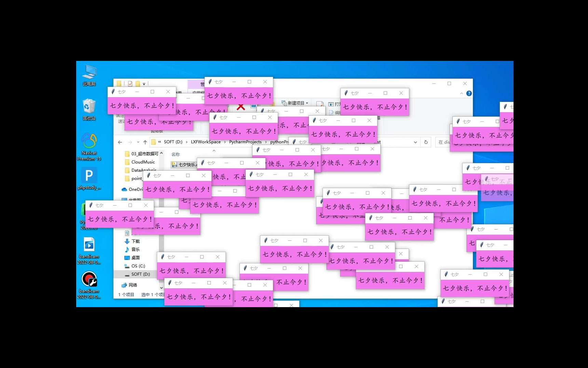The height and width of the screenshot is (368, 588).
Task: Click the navigation pane scroll-down arrow
Action: click(161, 288)
